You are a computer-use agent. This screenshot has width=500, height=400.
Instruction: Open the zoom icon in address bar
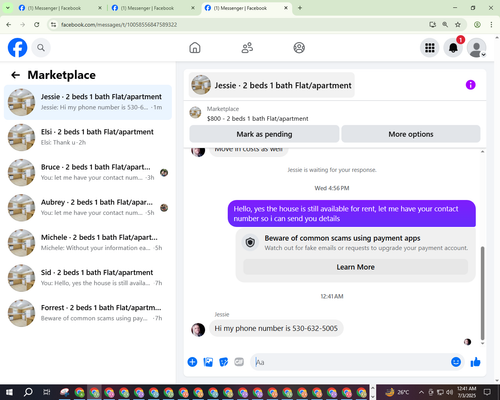click(445, 25)
